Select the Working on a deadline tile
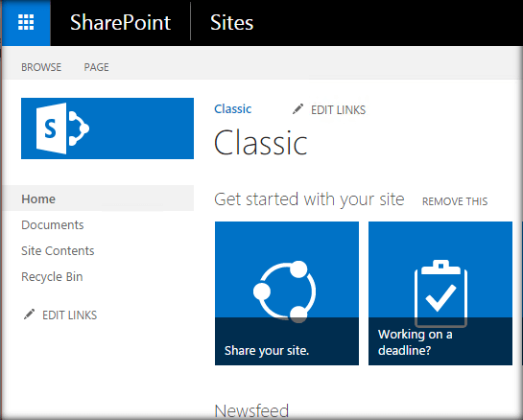This screenshot has height=420, width=523. pos(440,293)
